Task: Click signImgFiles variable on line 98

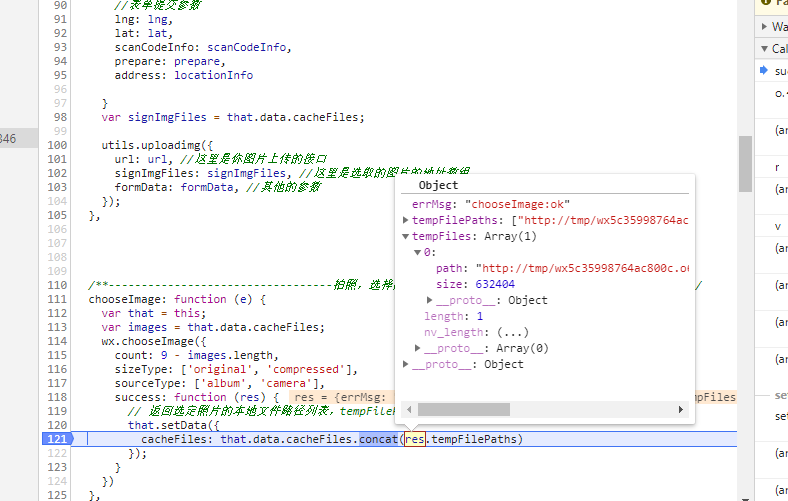Action: 167,117
